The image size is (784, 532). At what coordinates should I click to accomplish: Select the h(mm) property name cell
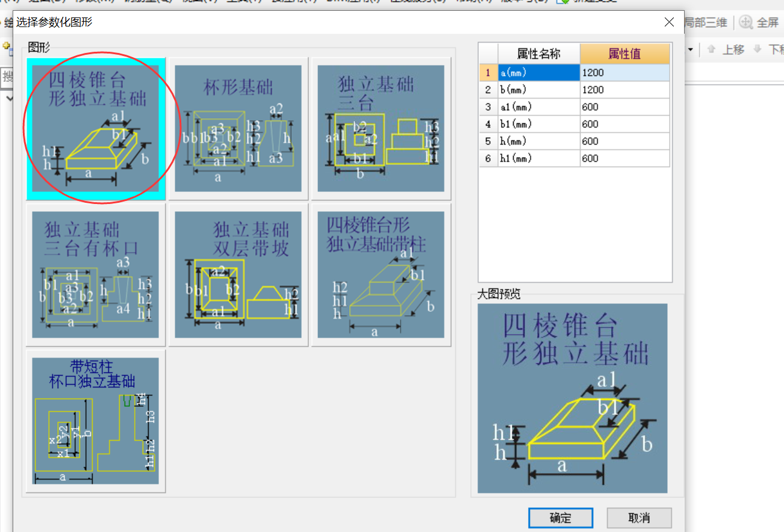[539, 141]
